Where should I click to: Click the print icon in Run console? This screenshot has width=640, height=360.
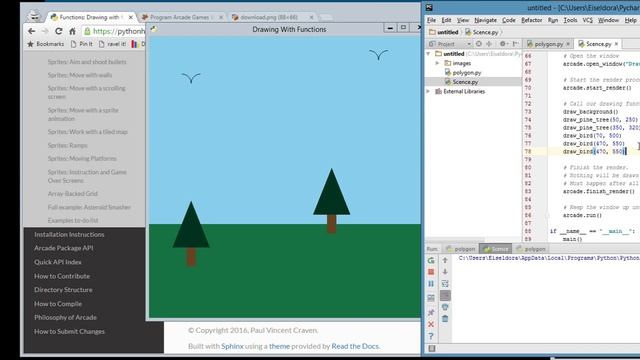(445, 307)
